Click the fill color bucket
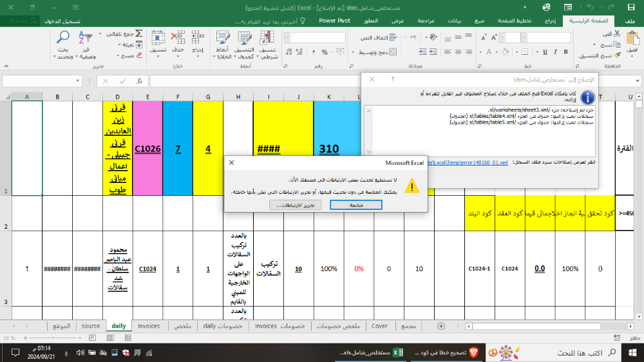 [x=506, y=52]
